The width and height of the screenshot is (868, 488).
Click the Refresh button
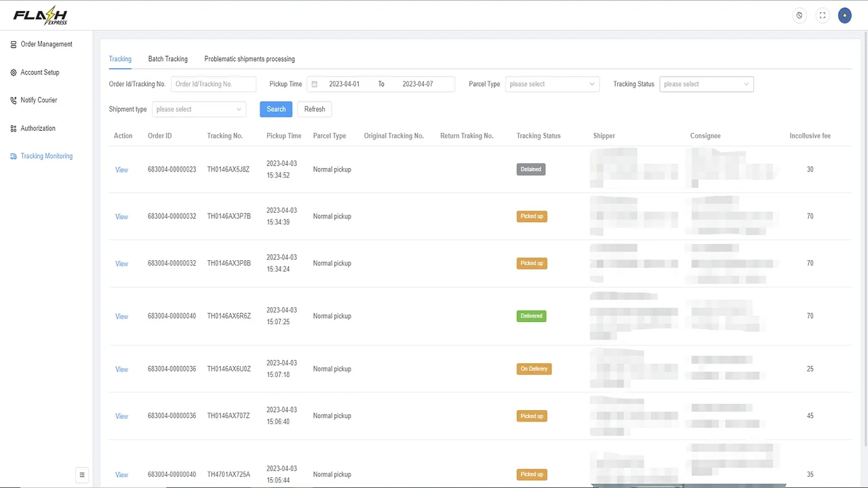[x=314, y=108]
